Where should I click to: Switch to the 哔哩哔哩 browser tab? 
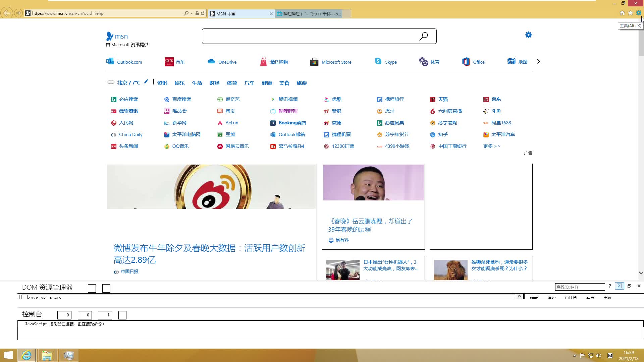tap(309, 14)
